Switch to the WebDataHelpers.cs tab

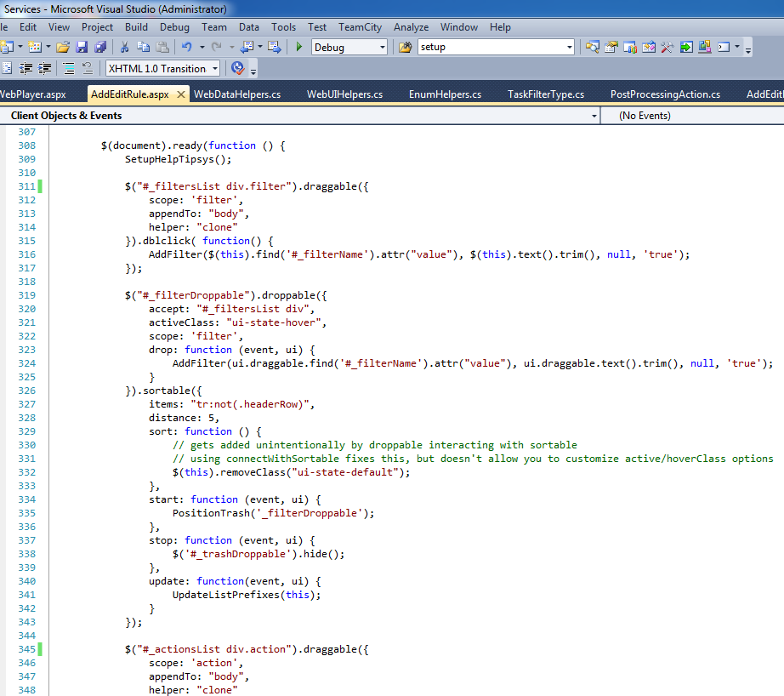tap(236, 94)
